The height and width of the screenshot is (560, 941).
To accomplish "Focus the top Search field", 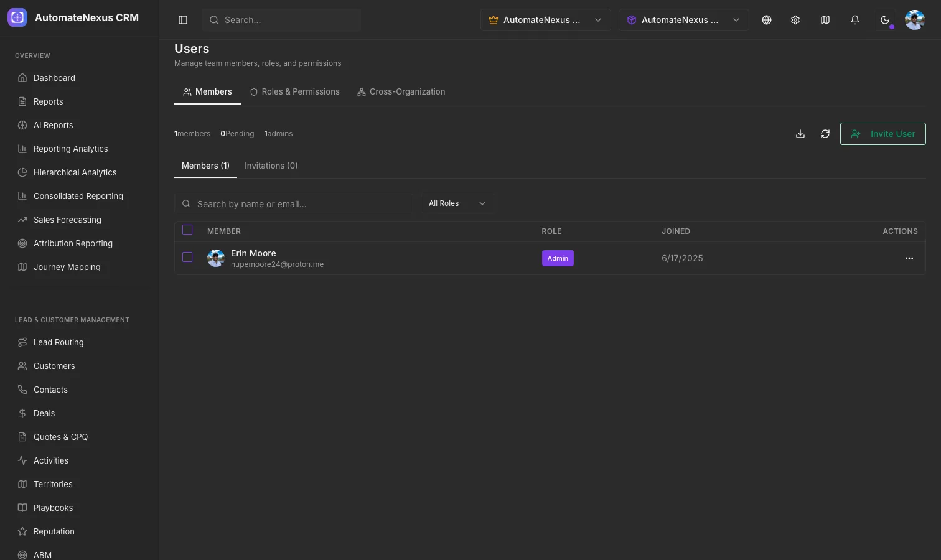I will pos(281,20).
